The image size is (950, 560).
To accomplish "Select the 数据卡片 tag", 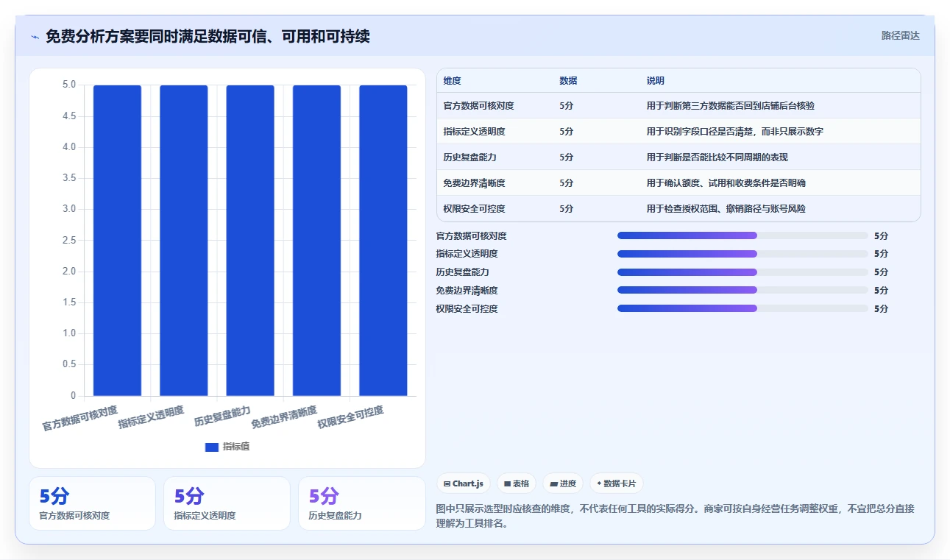I will point(617,483).
